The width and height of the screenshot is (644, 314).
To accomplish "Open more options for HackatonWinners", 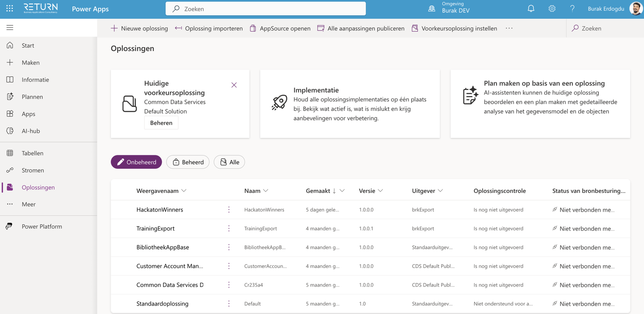I will (229, 209).
